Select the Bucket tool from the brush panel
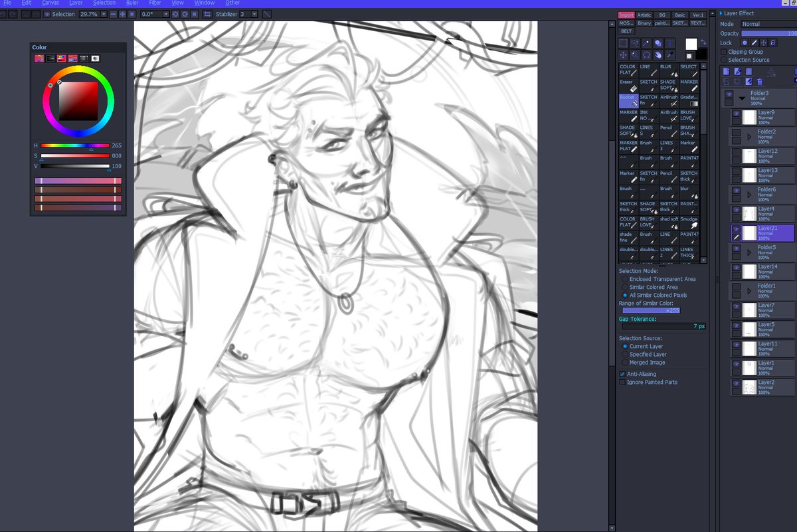This screenshot has height=532, width=797. (x=627, y=100)
